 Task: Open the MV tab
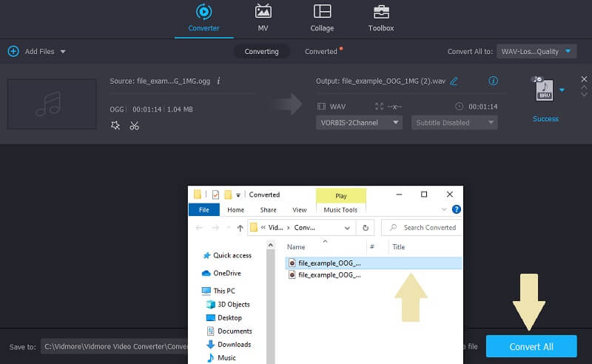coord(263,18)
